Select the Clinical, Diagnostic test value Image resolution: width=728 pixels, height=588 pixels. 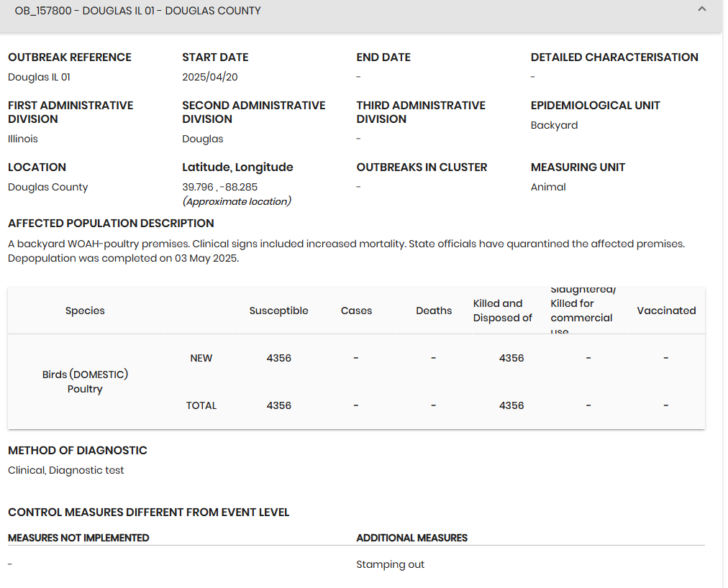(66, 470)
